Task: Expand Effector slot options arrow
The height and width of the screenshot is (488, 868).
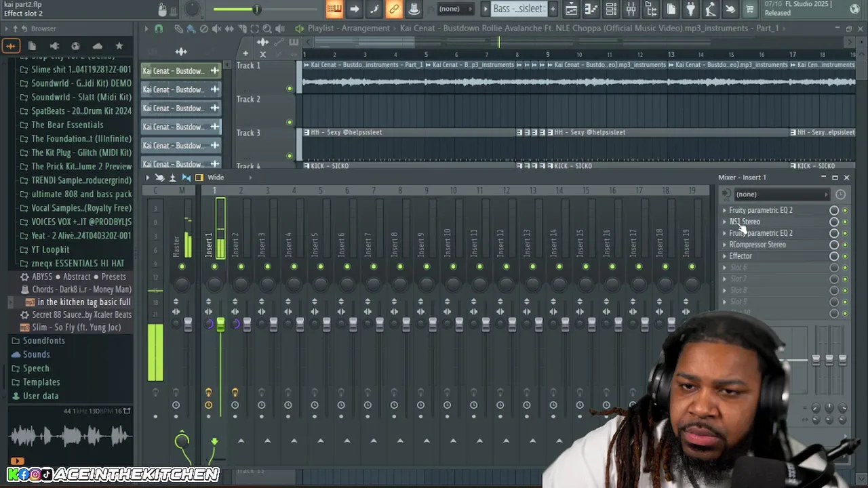Action: (724, 256)
